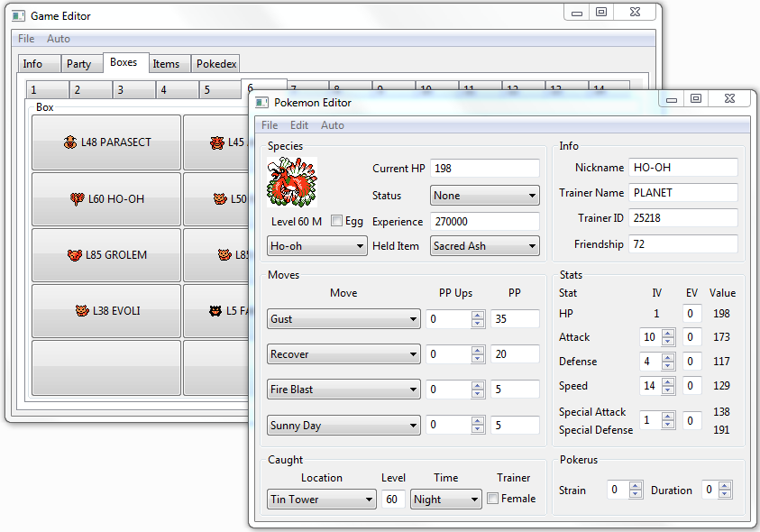Click the L60 HO-OH box slot button
760x532 pixels.
point(106,199)
